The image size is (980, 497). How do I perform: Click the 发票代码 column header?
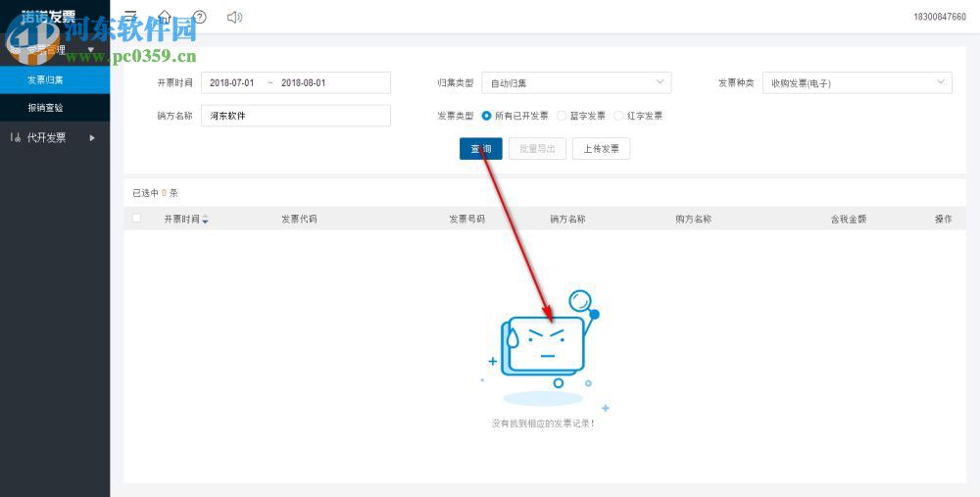click(299, 220)
